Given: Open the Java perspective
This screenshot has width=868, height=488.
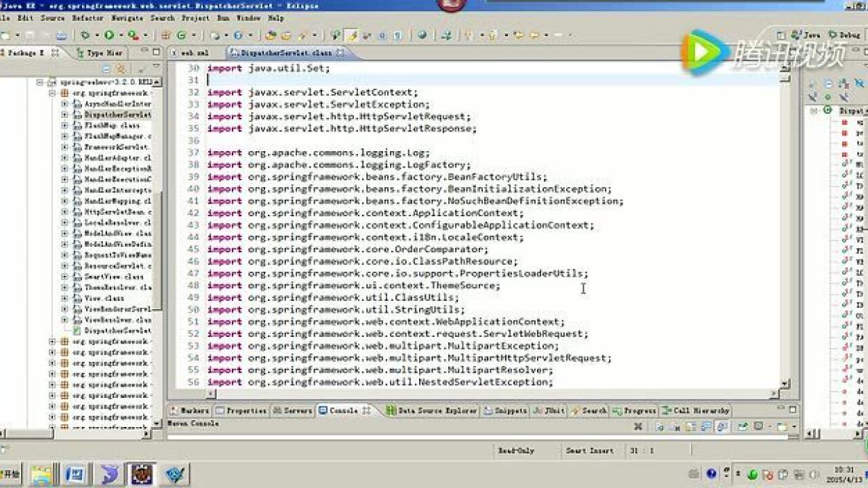Looking at the screenshot, I should click(x=808, y=35).
